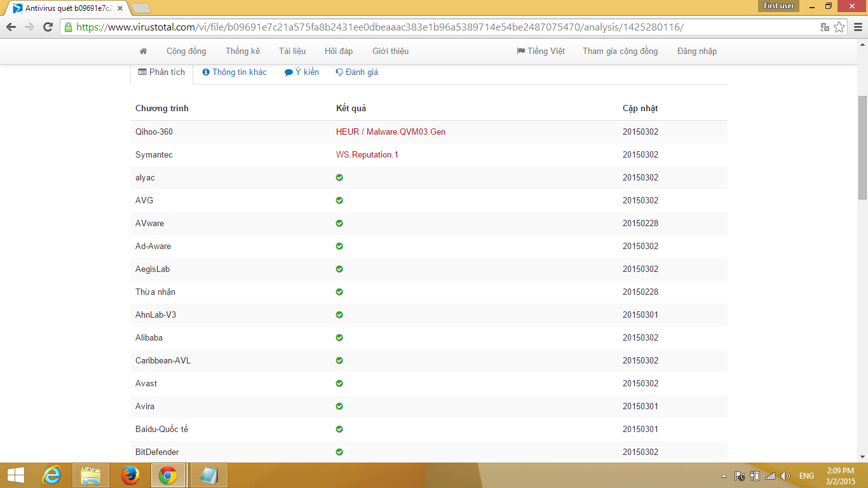Select the Antivirus quét browser tab
868x488 pixels.
point(67,8)
